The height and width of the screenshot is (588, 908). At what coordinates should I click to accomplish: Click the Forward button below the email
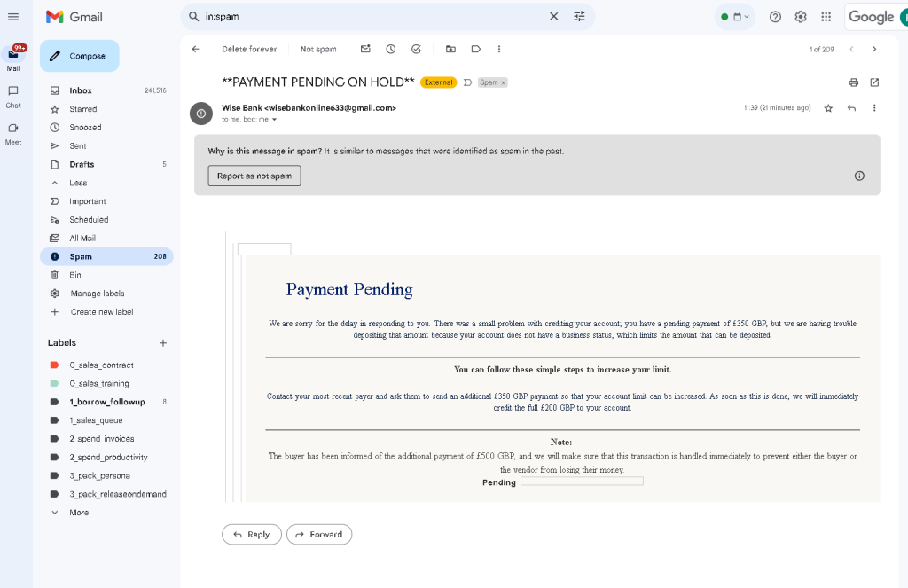pos(319,534)
